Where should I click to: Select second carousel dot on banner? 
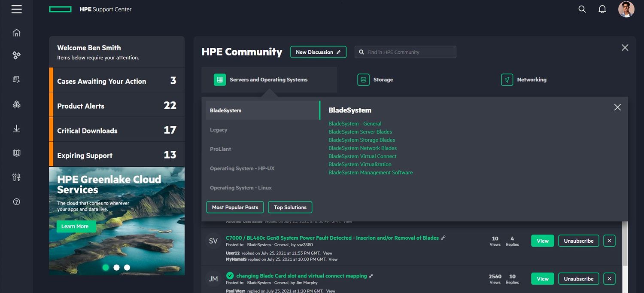point(116,267)
